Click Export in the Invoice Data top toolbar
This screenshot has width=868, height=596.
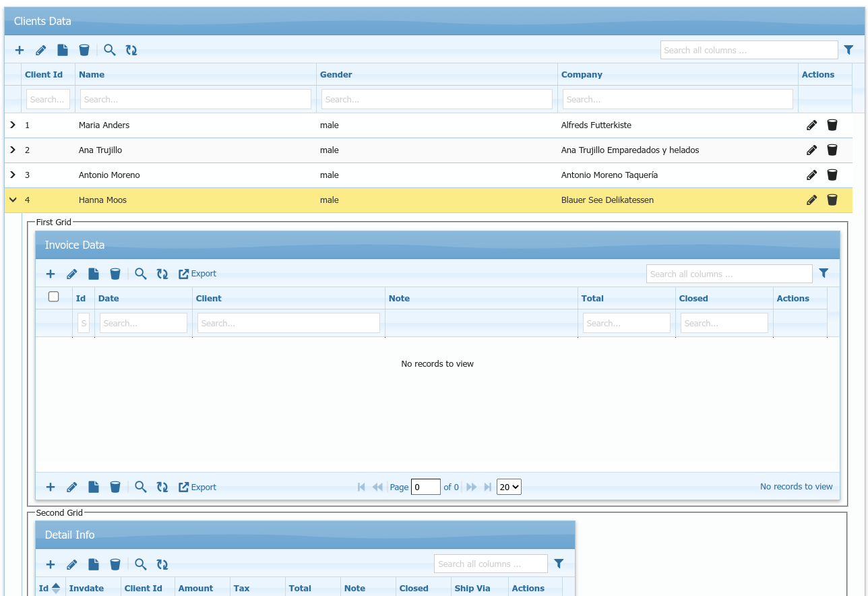197,274
